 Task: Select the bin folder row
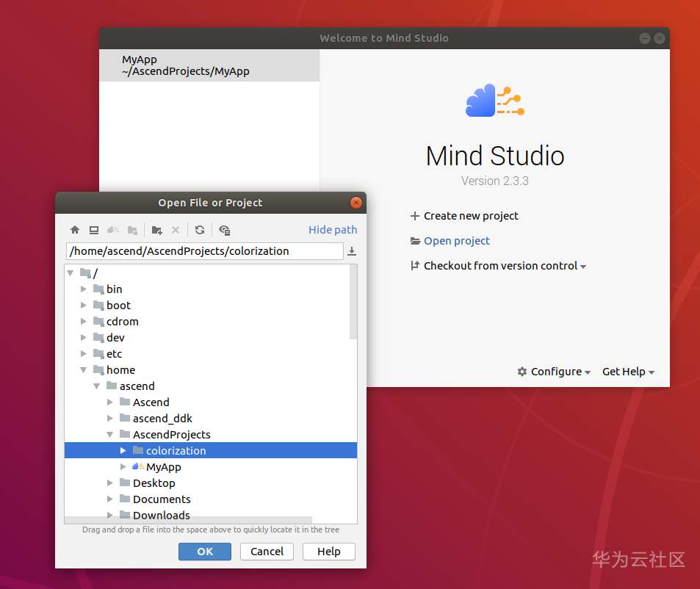pos(211,289)
